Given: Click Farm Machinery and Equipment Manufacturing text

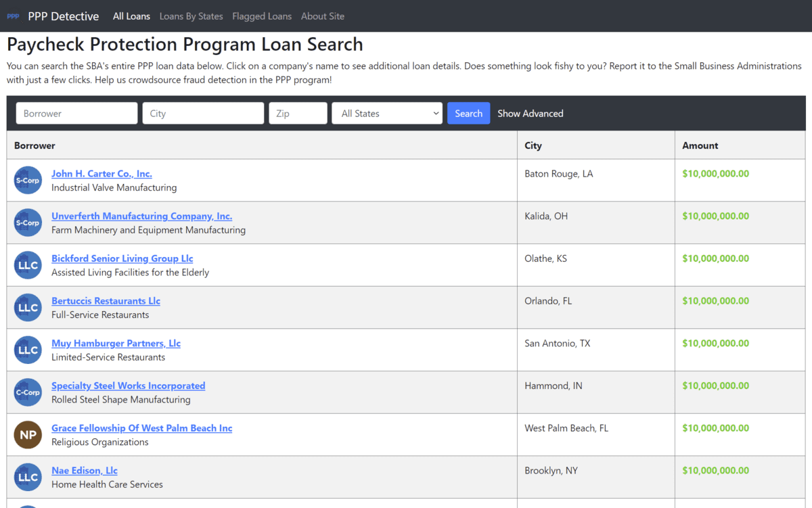Looking at the screenshot, I should [148, 230].
